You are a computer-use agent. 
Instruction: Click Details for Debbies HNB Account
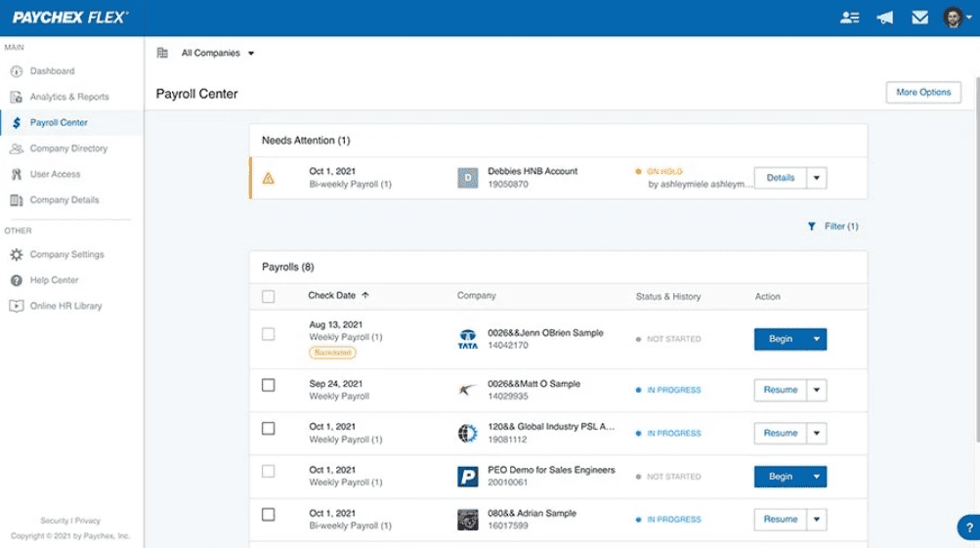click(x=780, y=178)
